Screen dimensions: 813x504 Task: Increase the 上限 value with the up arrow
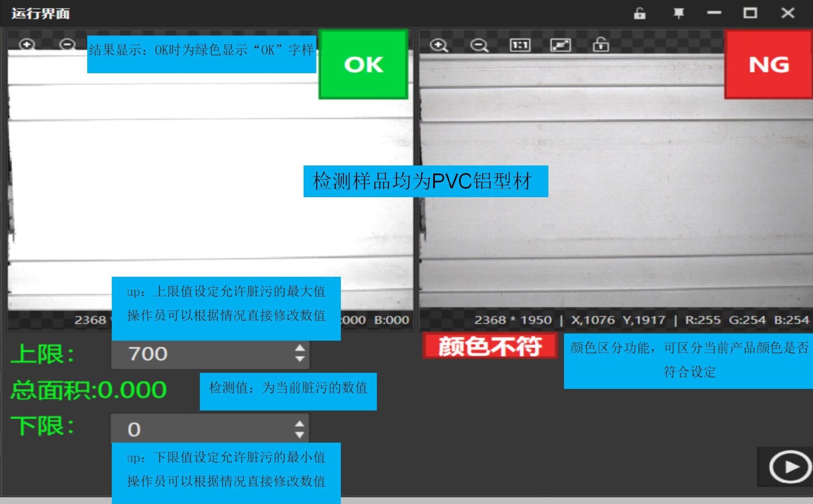click(x=299, y=347)
